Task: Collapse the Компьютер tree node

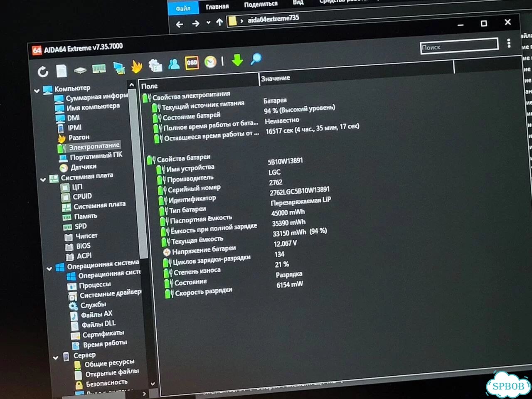Action: 37,90
